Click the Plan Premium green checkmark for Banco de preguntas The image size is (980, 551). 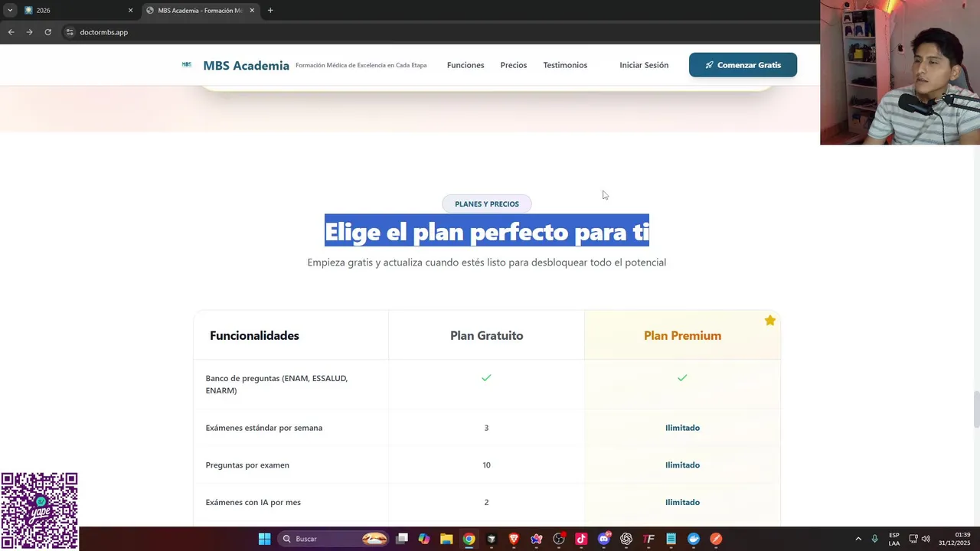(x=682, y=378)
